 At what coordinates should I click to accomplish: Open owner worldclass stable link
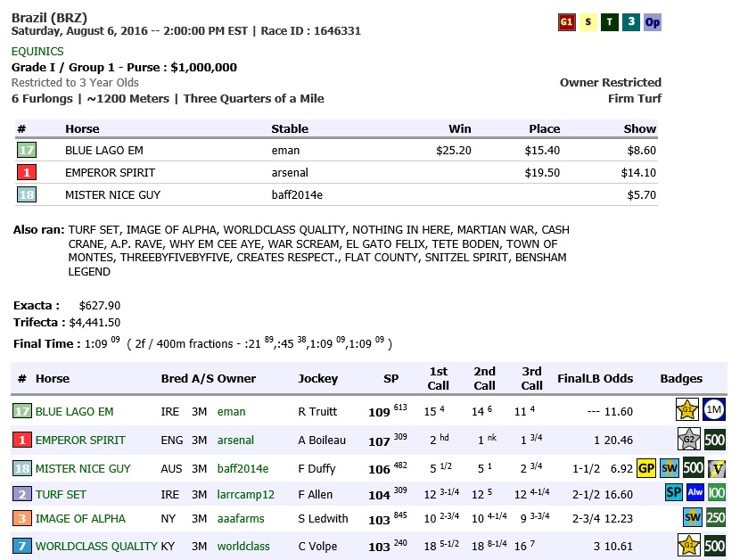pyautogui.click(x=243, y=546)
